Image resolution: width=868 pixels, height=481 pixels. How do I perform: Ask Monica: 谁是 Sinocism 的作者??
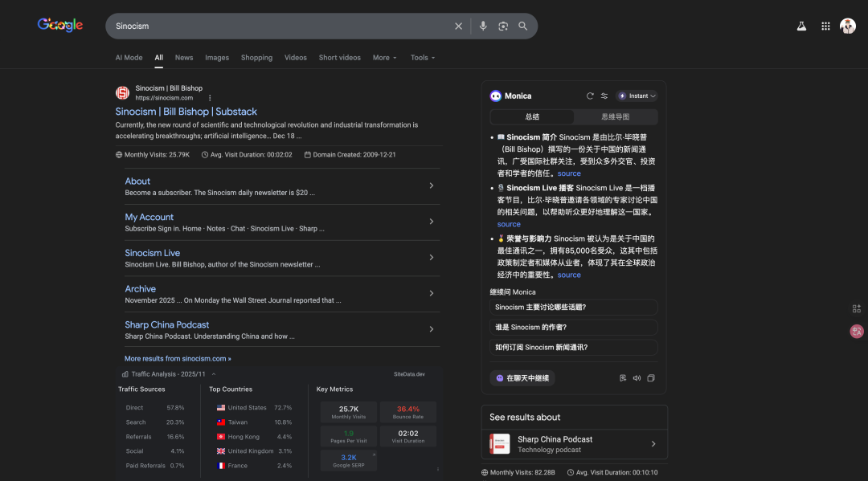pyautogui.click(x=574, y=328)
